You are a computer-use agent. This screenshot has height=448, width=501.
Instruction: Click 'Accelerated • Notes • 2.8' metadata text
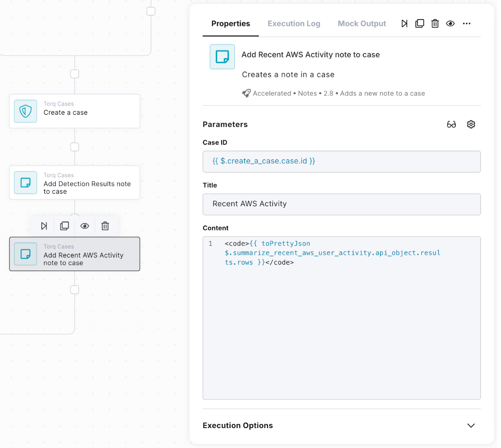(293, 93)
